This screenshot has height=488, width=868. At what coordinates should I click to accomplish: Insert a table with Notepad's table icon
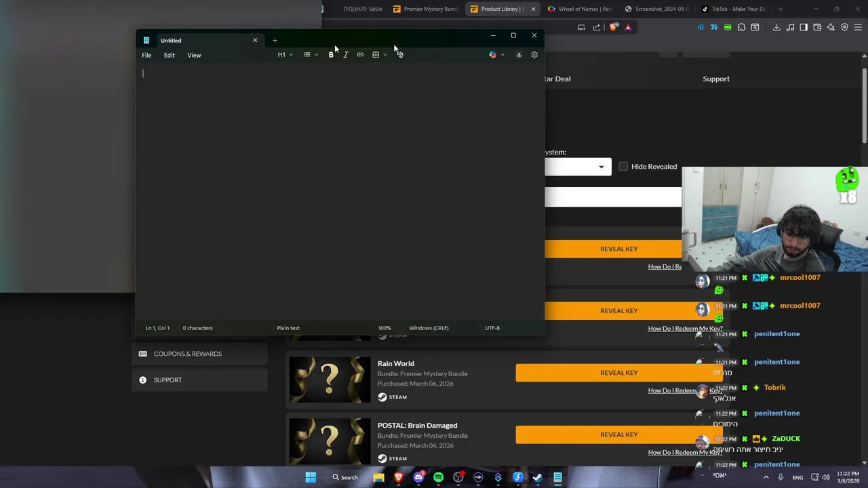[376, 55]
